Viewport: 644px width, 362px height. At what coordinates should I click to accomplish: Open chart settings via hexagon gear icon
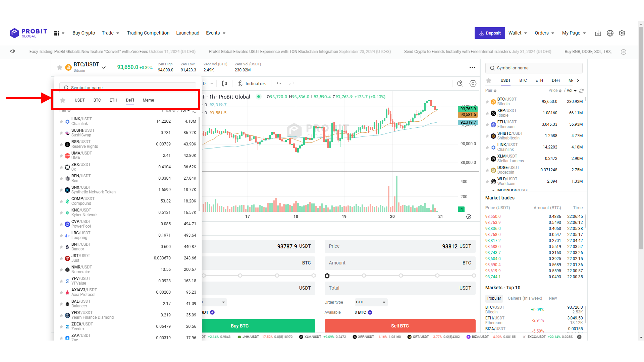[x=473, y=83]
